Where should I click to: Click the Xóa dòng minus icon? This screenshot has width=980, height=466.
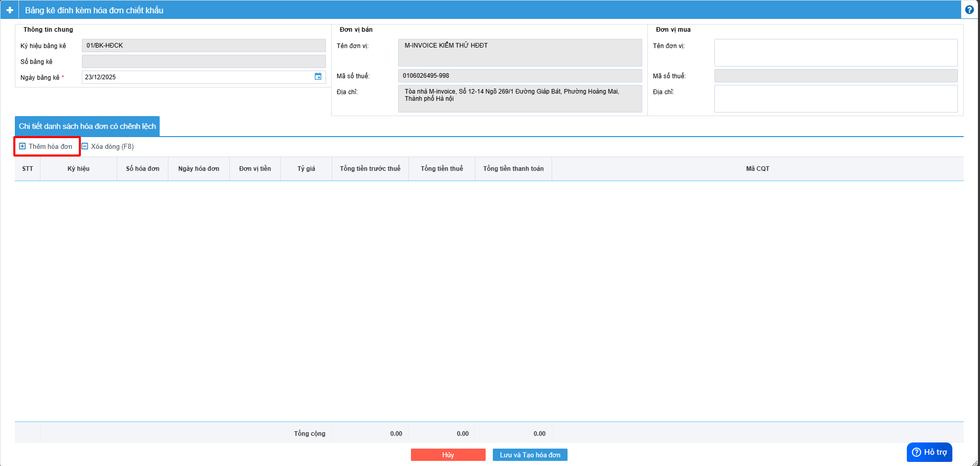point(85,146)
